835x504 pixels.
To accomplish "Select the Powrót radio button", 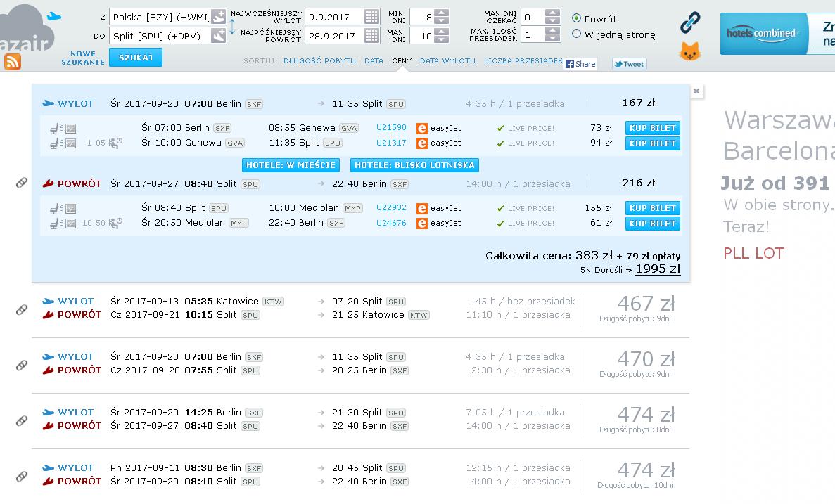I will point(576,18).
